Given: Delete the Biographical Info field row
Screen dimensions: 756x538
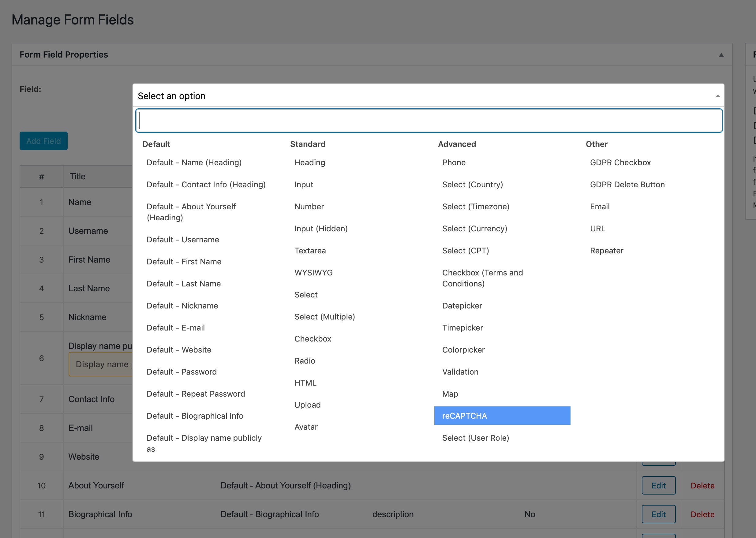Looking at the screenshot, I should [x=702, y=514].
